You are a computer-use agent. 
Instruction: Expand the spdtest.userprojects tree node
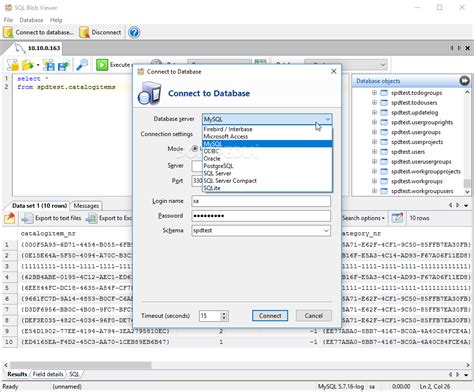point(374,142)
